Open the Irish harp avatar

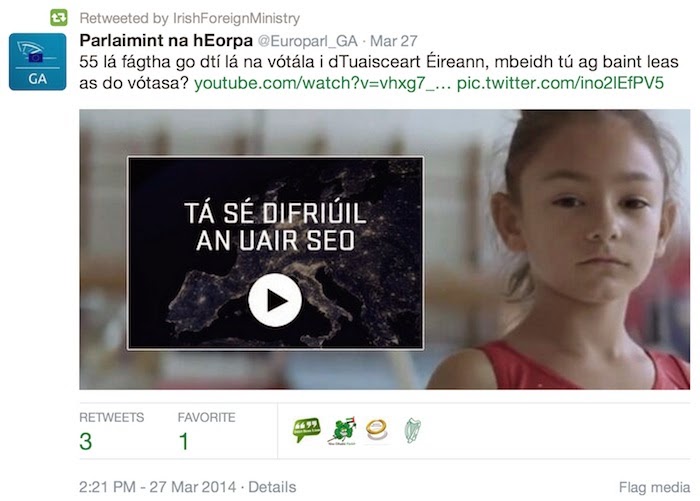click(x=413, y=430)
